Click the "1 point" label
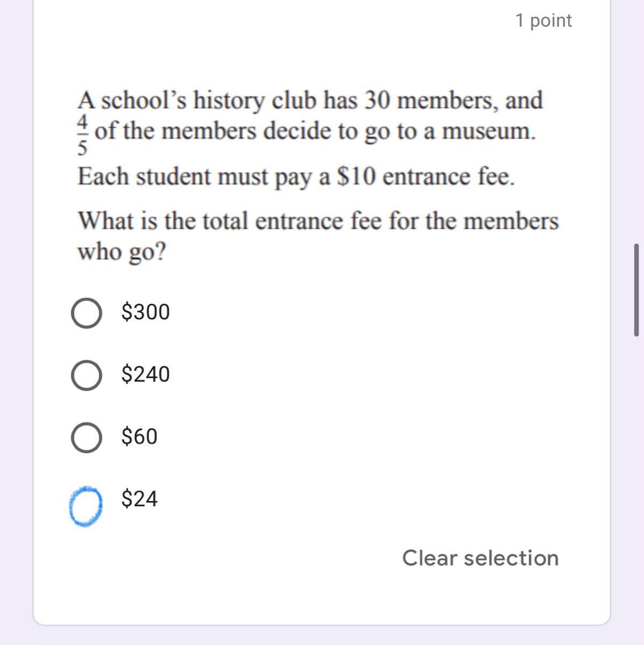This screenshot has height=645, width=644. 543,20
